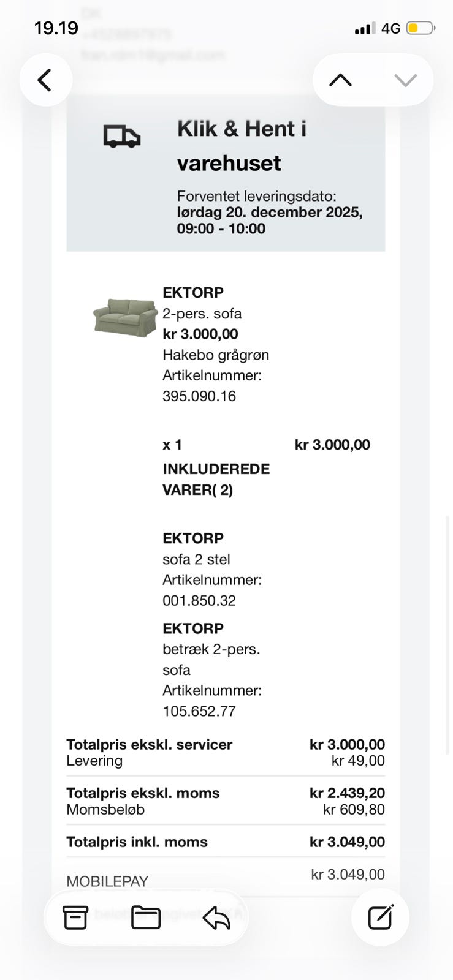Viewport: 453px width, 980px height.
Task: Tap the MOBILEPAY payment label
Action: pos(107,881)
